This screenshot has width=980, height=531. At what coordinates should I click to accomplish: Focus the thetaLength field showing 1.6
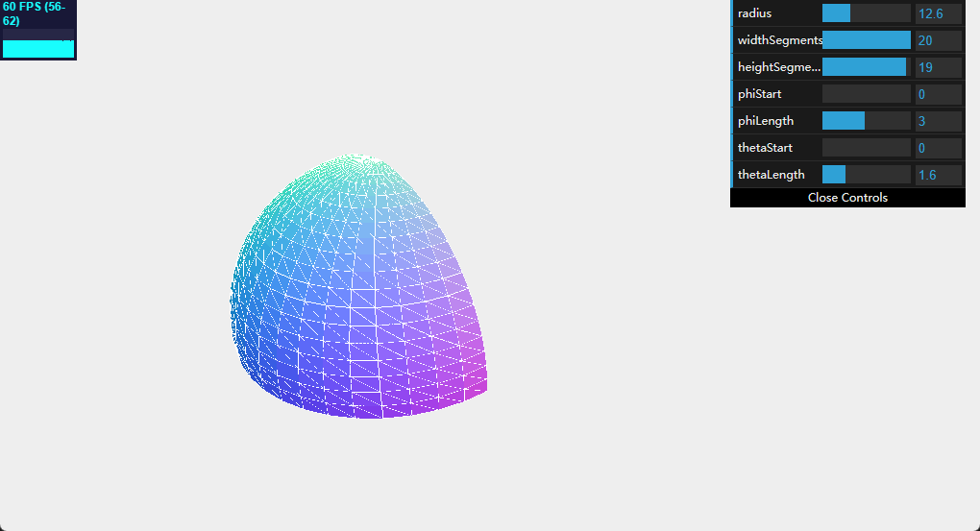coord(938,175)
